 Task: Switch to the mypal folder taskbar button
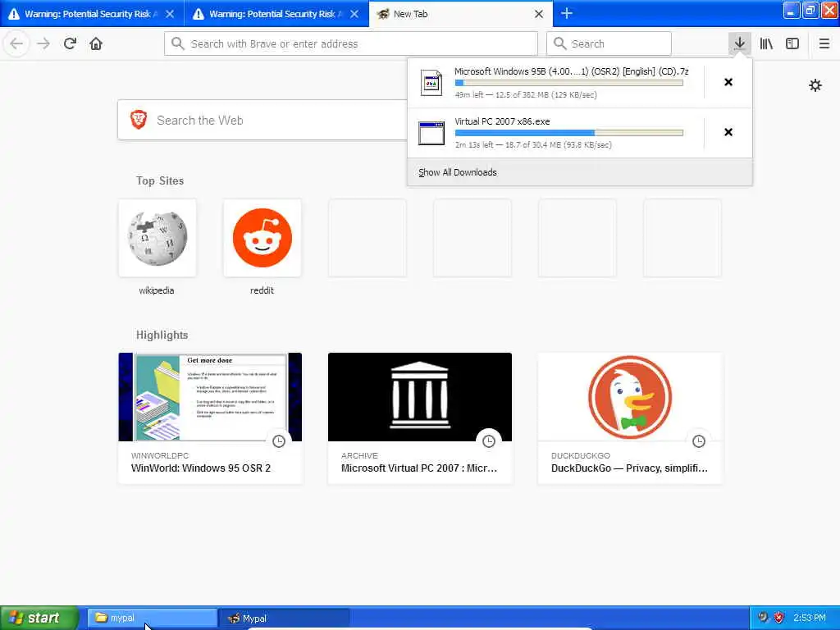(152, 618)
